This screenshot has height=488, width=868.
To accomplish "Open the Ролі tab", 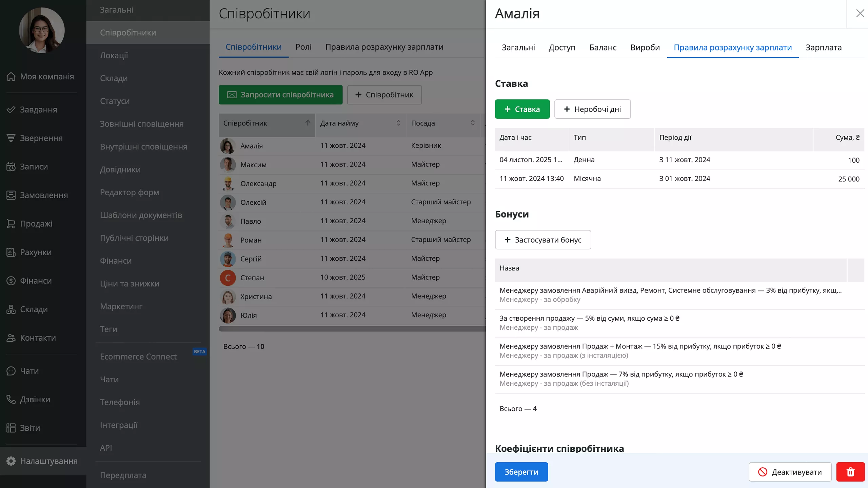I will click(x=303, y=47).
